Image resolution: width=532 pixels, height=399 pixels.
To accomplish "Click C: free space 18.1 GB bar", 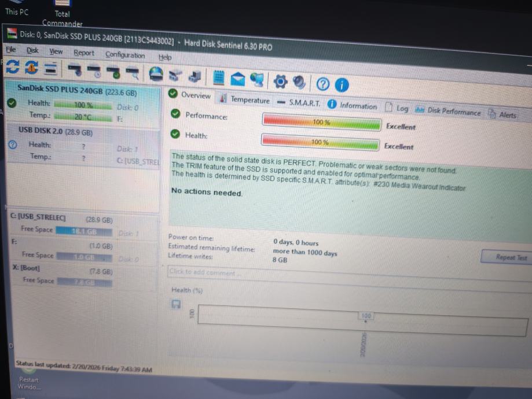I will coord(84,231).
